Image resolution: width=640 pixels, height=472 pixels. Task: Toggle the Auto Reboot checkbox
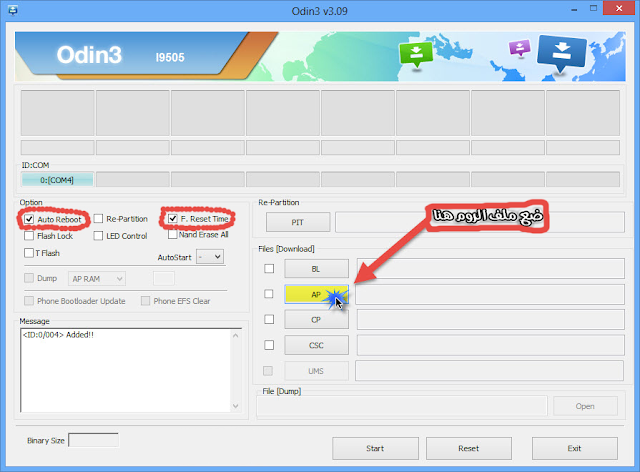(29, 219)
